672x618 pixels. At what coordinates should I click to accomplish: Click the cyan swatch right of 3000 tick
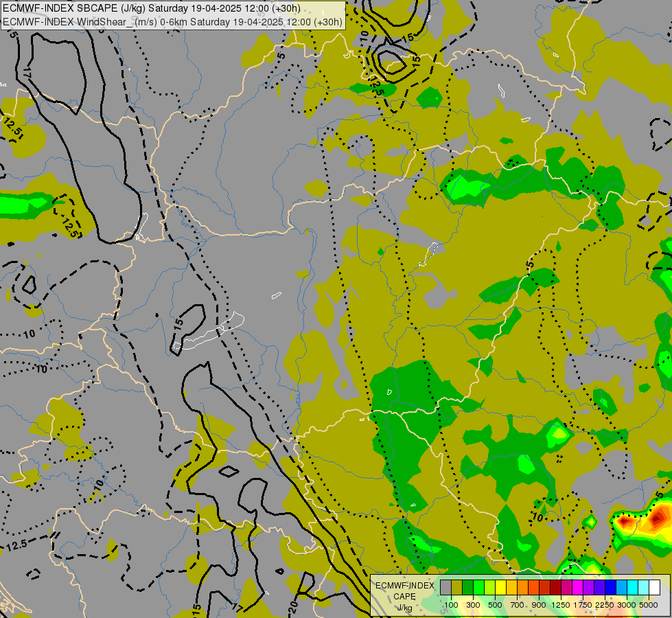coord(632,587)
